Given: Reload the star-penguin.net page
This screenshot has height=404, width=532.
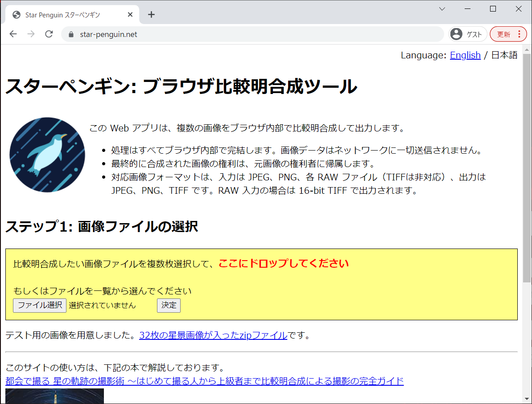Looking at the screenshot, I should pos(49,34).
